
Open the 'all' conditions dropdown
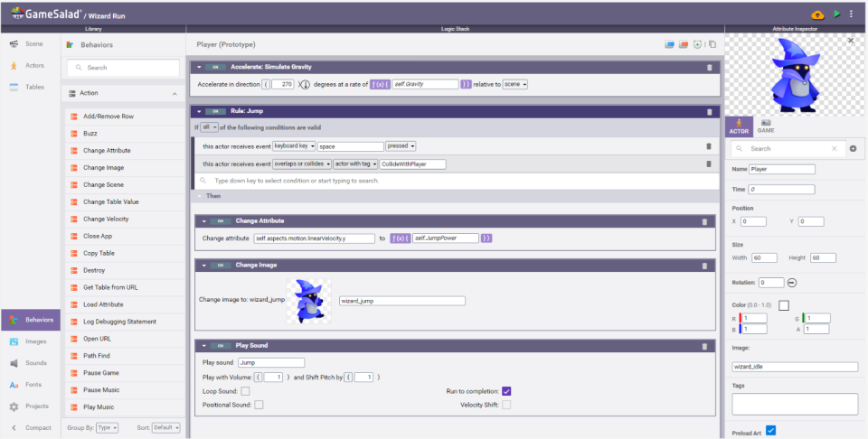(x=209, y=127)
